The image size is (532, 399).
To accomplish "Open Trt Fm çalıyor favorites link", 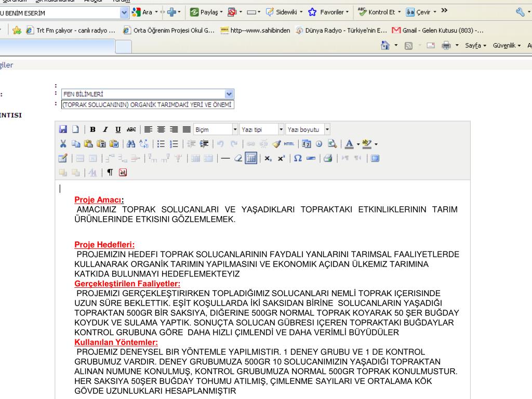I will [71, 31].
